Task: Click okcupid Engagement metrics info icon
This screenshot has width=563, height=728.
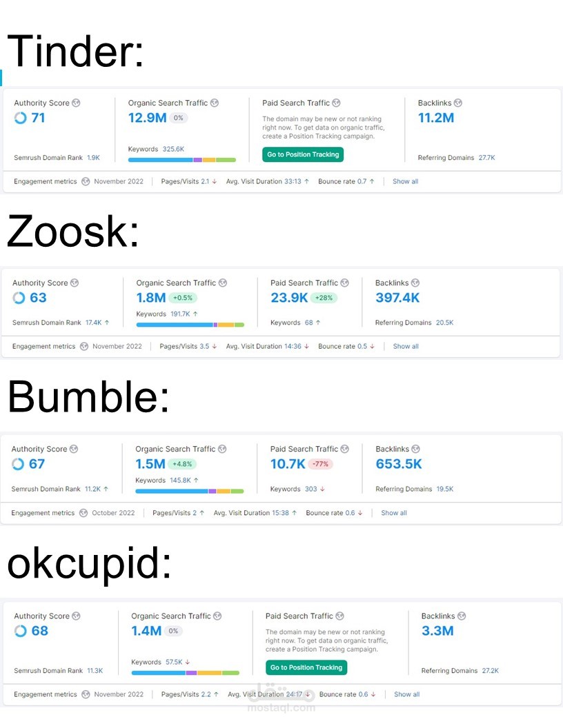Action: 83,694
